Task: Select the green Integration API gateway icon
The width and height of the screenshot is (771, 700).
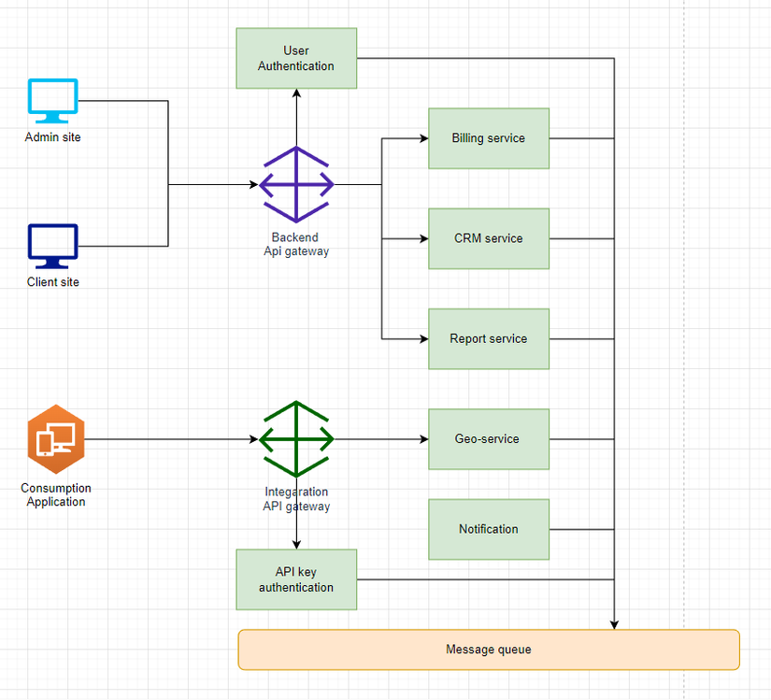Action: [295, 438]
